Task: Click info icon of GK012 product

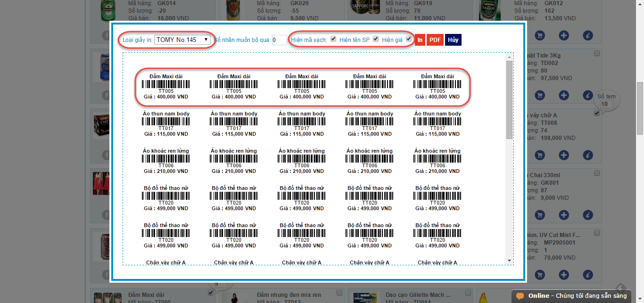Action: (588, 35)
